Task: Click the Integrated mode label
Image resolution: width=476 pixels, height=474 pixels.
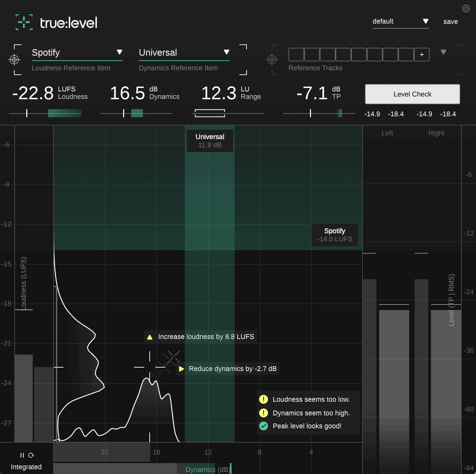Action: coord(26,467)
